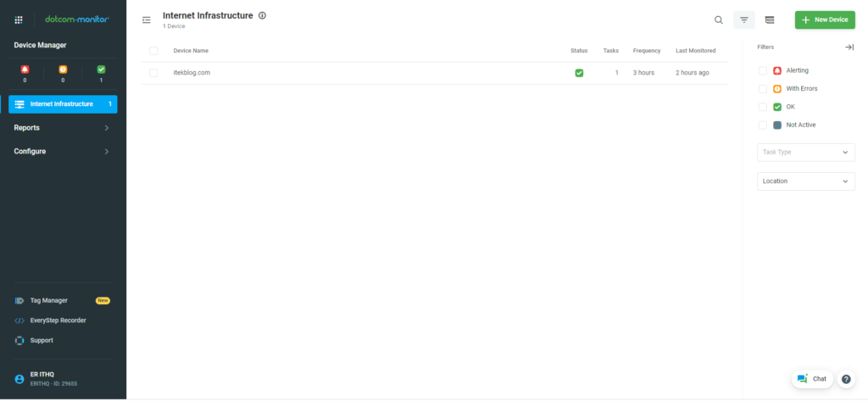Enable the With Errors filter checkbox
Screen dimensions: 868x401
(763, 89)
